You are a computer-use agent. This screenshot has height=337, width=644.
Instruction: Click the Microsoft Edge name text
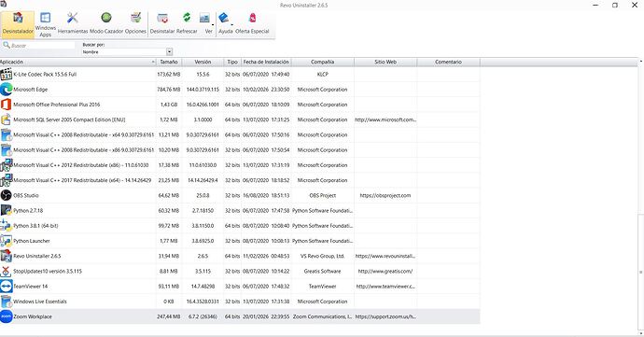click(31, 90)
